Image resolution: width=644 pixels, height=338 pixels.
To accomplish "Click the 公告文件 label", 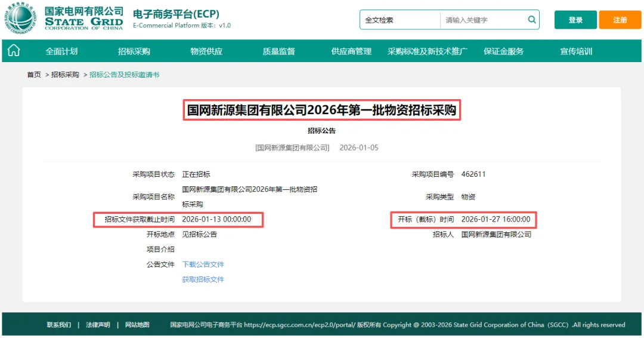I will click(x=160, y=265).
